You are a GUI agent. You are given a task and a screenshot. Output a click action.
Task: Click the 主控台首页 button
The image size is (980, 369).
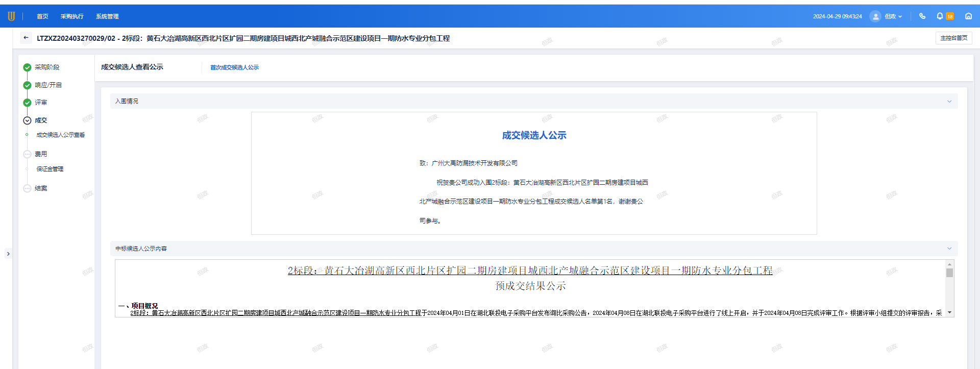pyautogui.click(x=953, y=38)
